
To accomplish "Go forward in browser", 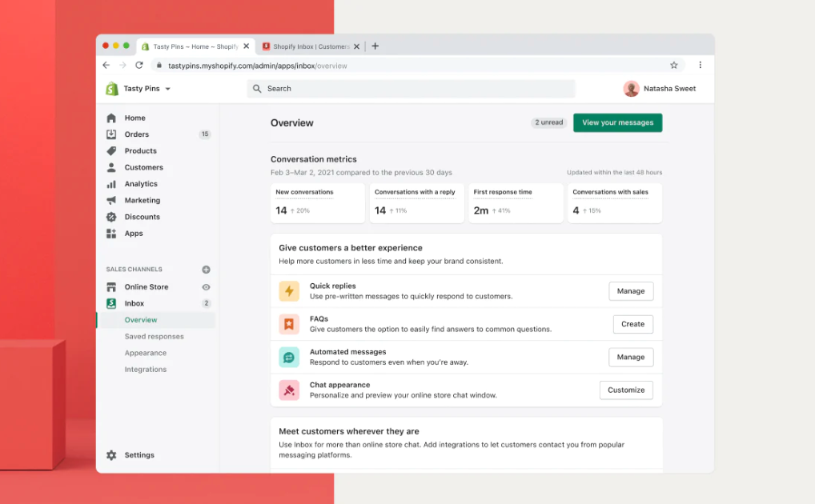I will (122, 66).
